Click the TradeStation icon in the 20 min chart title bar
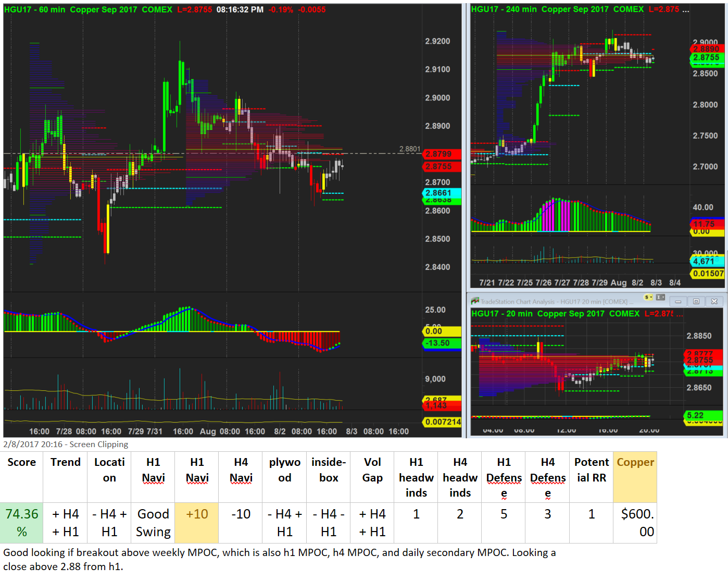This screenshot has height=580, width=728. [x=475, y=301]
